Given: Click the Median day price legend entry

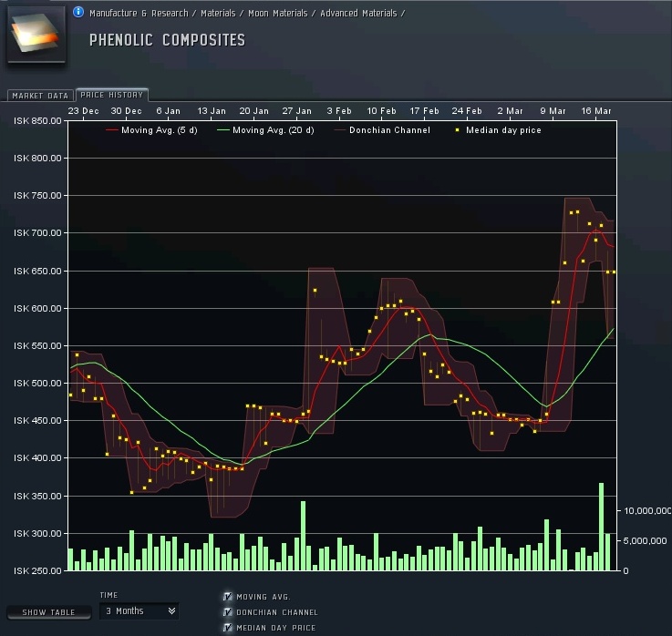Looking at the screenshot, I should 498,129.
